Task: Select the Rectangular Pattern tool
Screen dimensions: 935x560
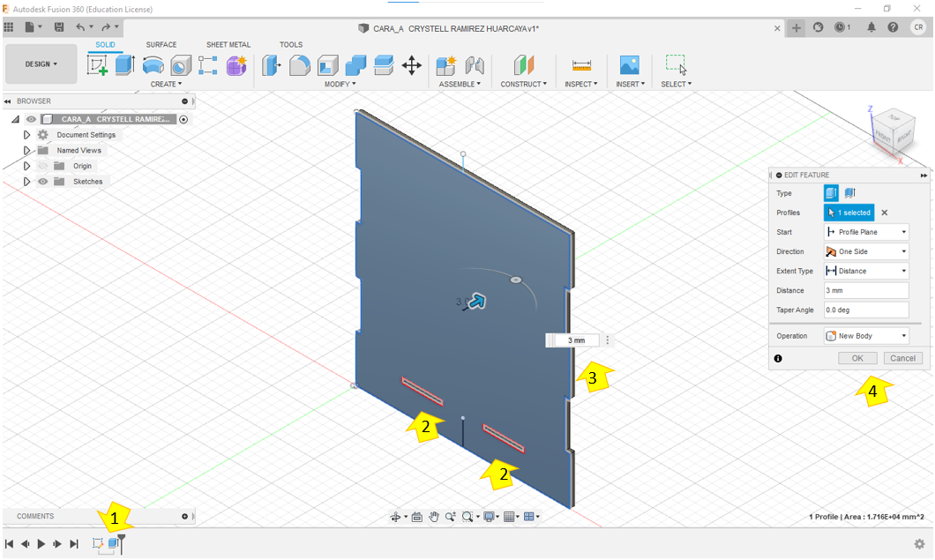Action: pos(207,65)
